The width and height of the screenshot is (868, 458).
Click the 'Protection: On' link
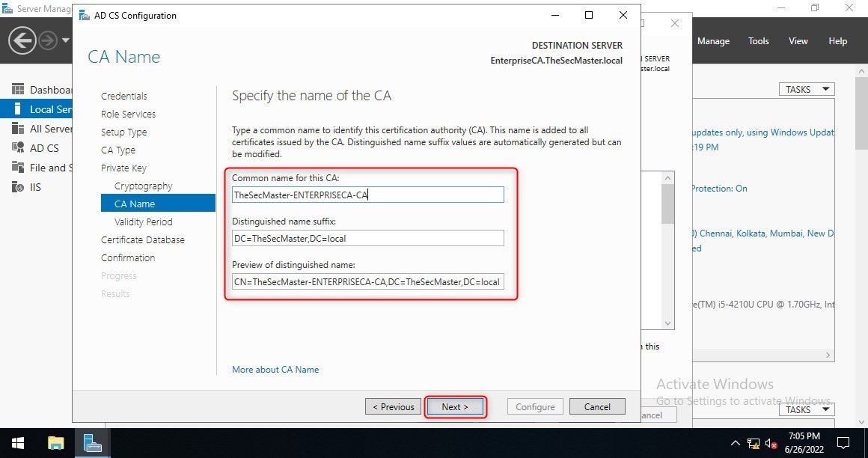point(719,189)
